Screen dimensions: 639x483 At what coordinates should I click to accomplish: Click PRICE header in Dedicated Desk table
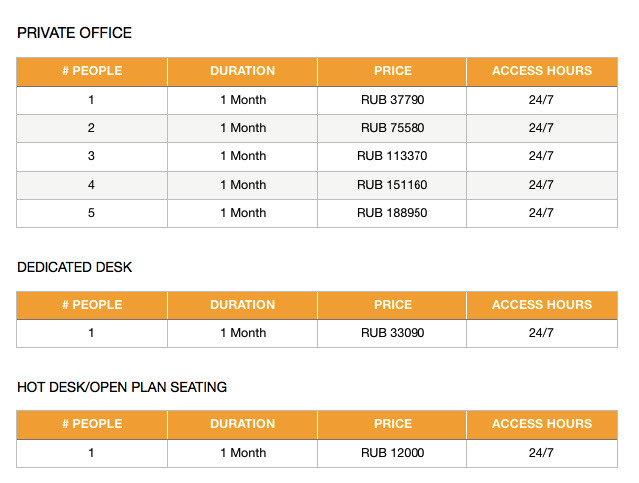pos(393,305)
